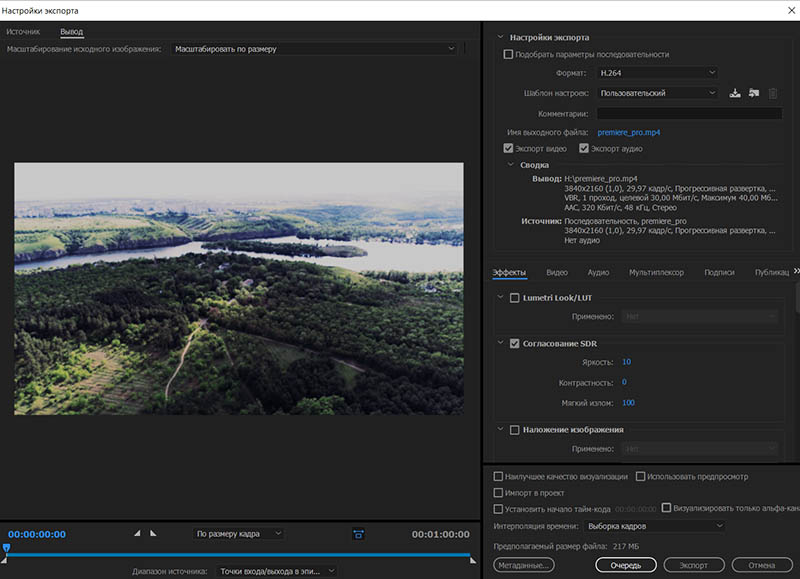This screenshot has height=579, width=800.
Task: Click the estimated file size 217 МБ
Action: coord(626,546)
